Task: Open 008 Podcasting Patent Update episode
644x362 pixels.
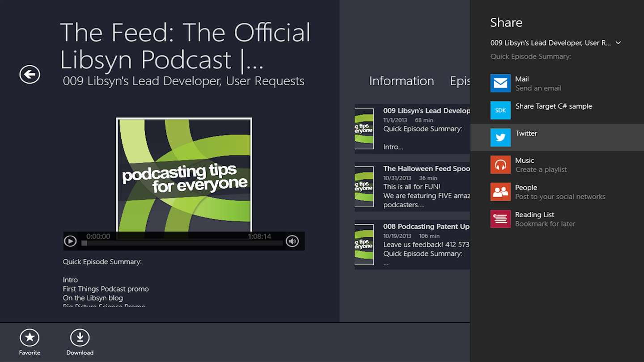Action: tap(412, 244)
